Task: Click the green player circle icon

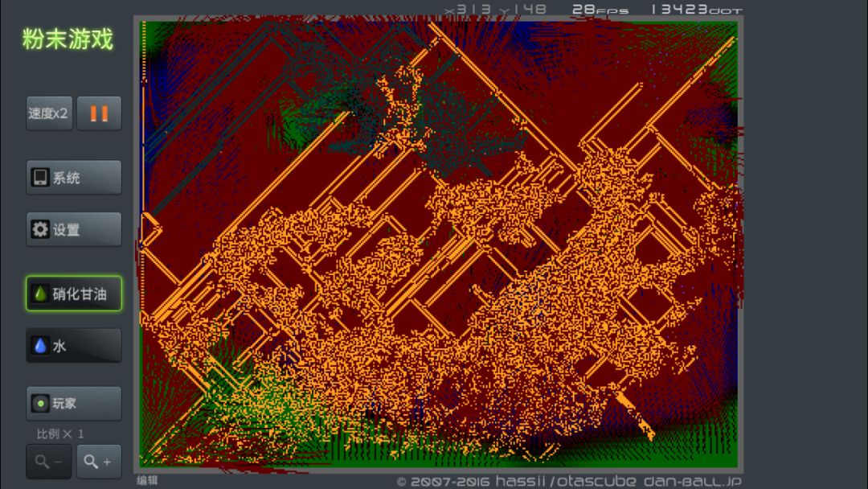Action: coord(40,403)
